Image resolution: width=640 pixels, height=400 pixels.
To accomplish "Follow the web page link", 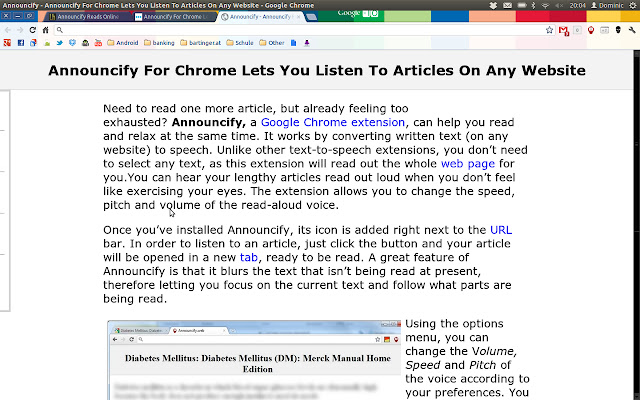I will pos(468,164).
